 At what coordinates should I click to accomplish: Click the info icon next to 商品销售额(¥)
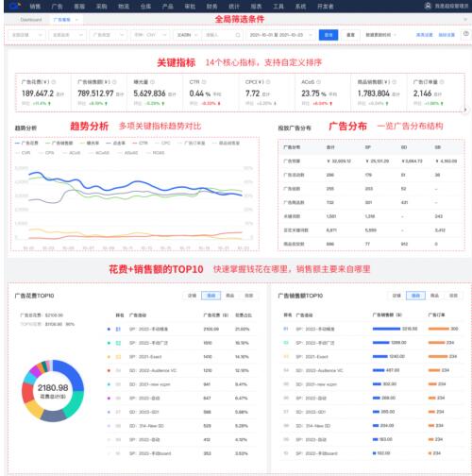click(394, 82)
